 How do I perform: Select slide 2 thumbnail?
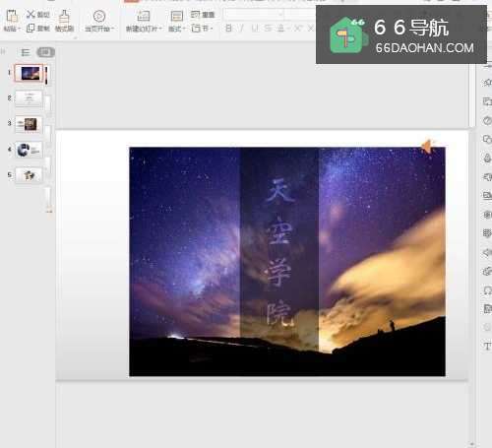(x=29, y=98)
